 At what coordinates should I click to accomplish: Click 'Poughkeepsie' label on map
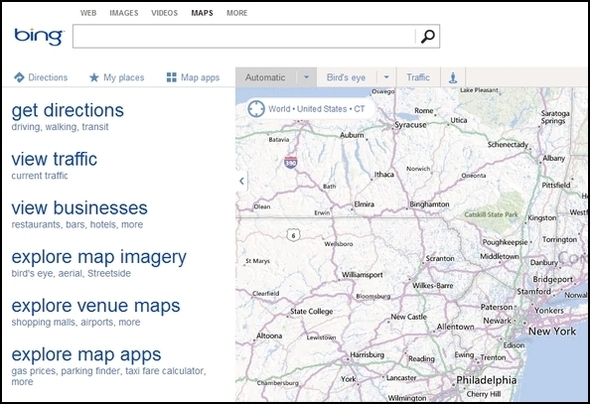tap(505, 243)
